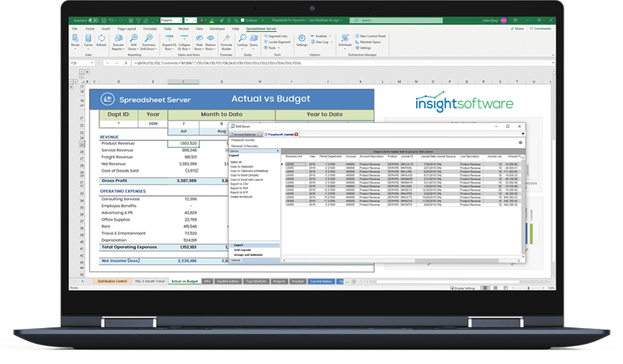Click the Collapse GL Row icon
Image resolution: width=623 pixels, height=364 pixels.
(x=184, y=38)
